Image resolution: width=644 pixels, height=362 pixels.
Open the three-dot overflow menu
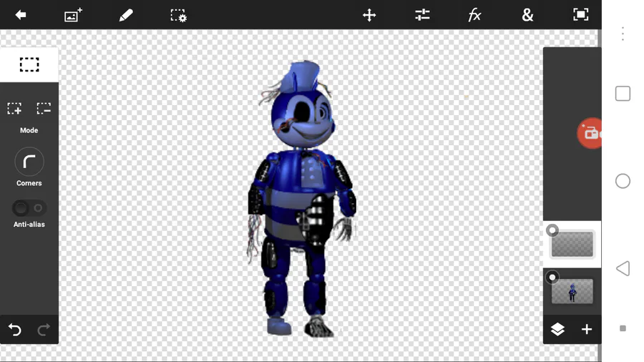click(x=623, y=33)
